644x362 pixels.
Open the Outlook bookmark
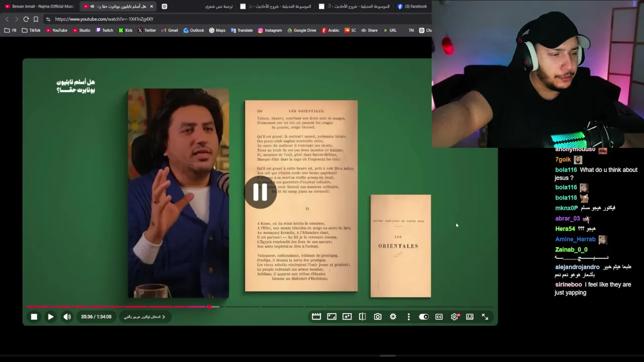[194, 30]
